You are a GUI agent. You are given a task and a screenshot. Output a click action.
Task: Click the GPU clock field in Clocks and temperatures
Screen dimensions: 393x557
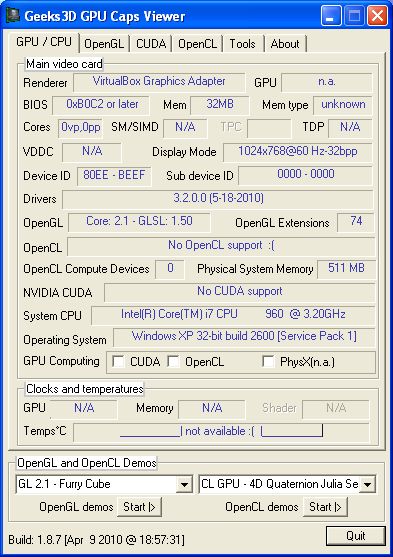[84, 409]
